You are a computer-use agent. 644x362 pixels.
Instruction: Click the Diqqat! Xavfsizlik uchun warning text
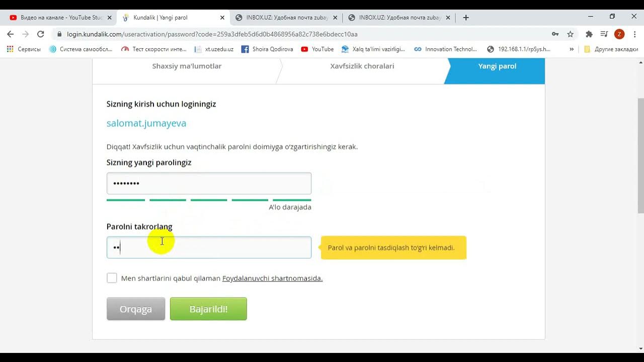click(x=232, y=147)
